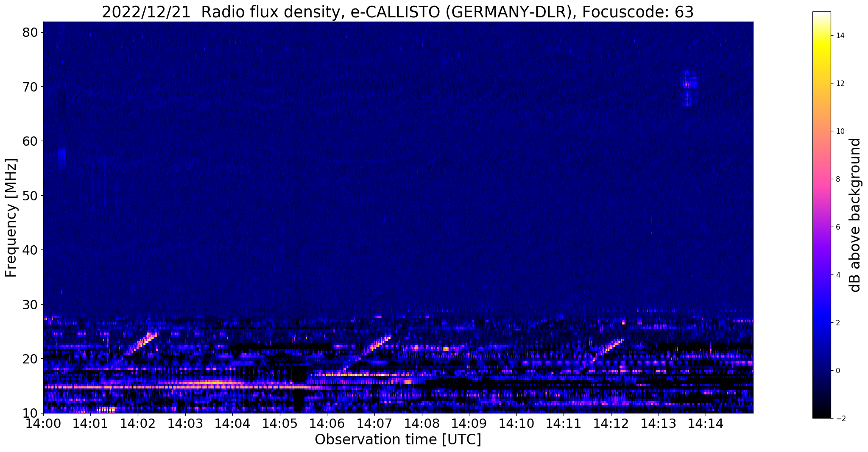Select the 14:03 time tick label

click(x=185, y=424)
